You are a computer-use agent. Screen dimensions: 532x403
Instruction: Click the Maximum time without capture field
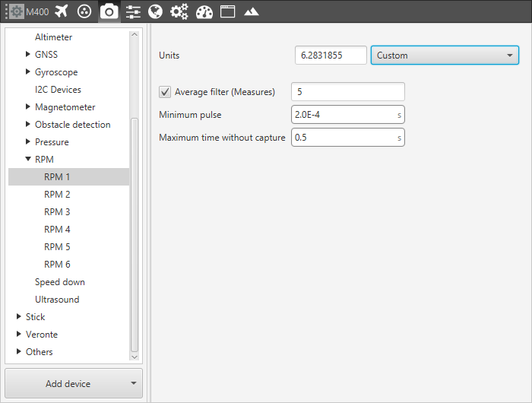(348, 137)
